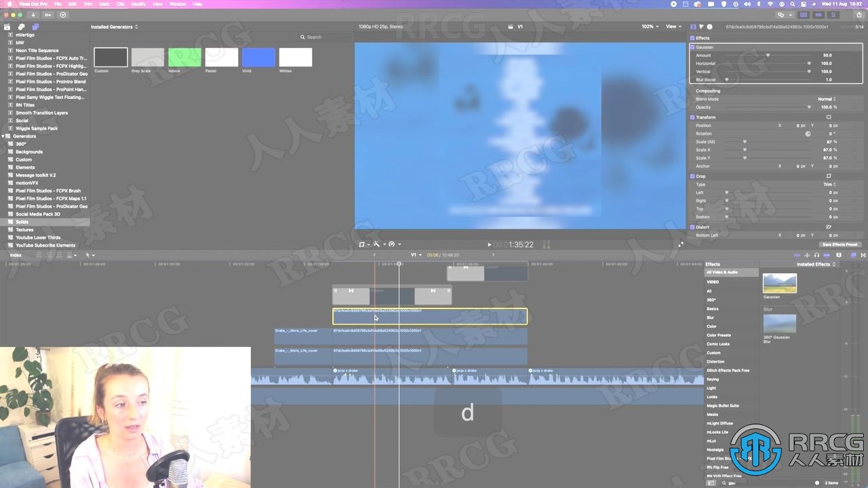Select the Pastel solid generator swatch
The width and height of the screenshot is (868, 488).
[222, 57]
